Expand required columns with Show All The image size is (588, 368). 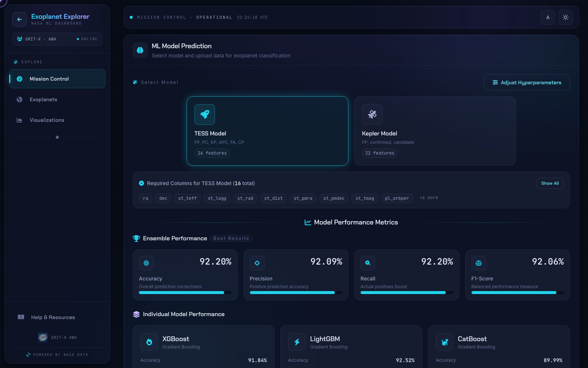[550, 183]
